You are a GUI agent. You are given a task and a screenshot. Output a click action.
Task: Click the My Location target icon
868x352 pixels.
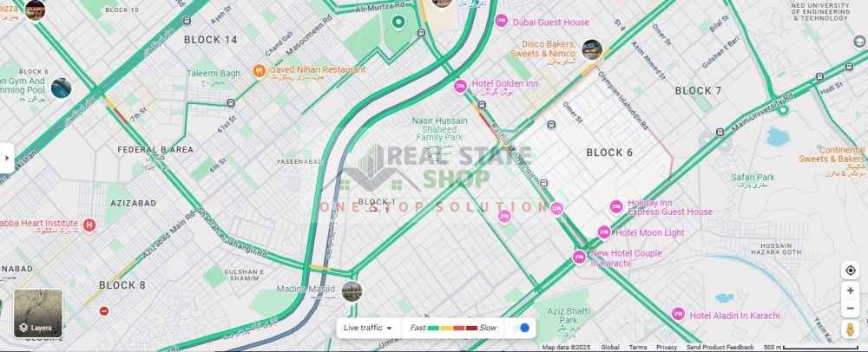pos(851,271)
